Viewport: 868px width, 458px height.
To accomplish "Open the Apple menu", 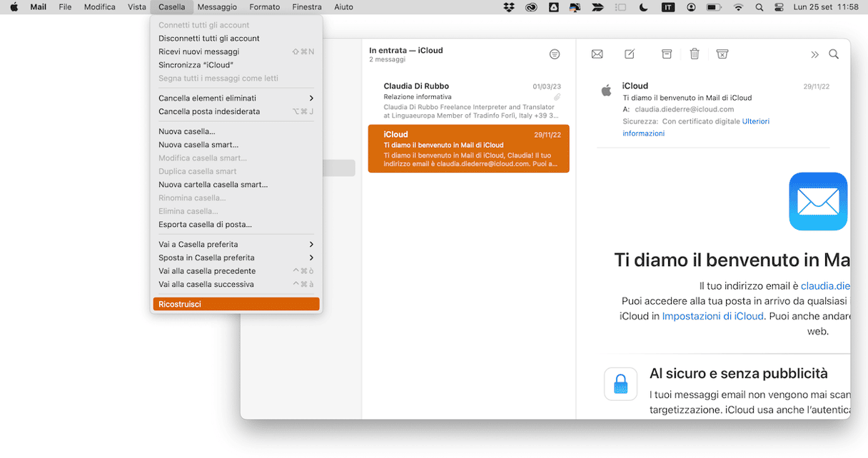I will (x=14, y=7).
